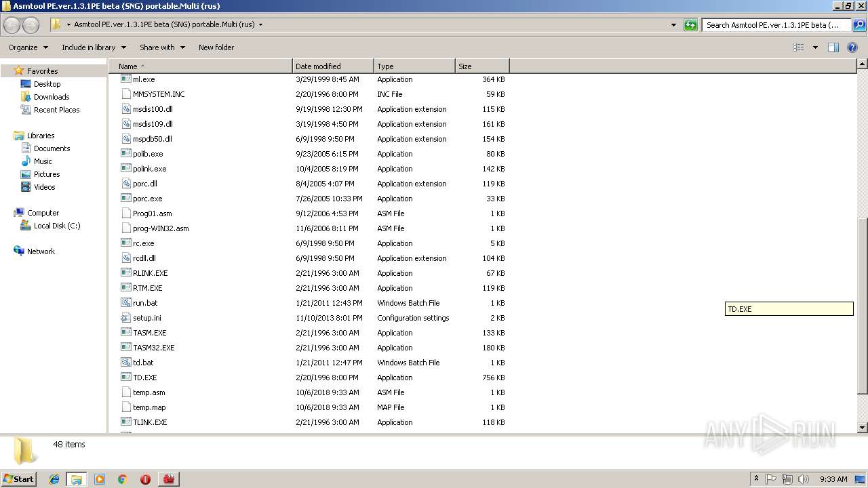
Task: Click the temp.map file icon
Action: coord(125,407)
